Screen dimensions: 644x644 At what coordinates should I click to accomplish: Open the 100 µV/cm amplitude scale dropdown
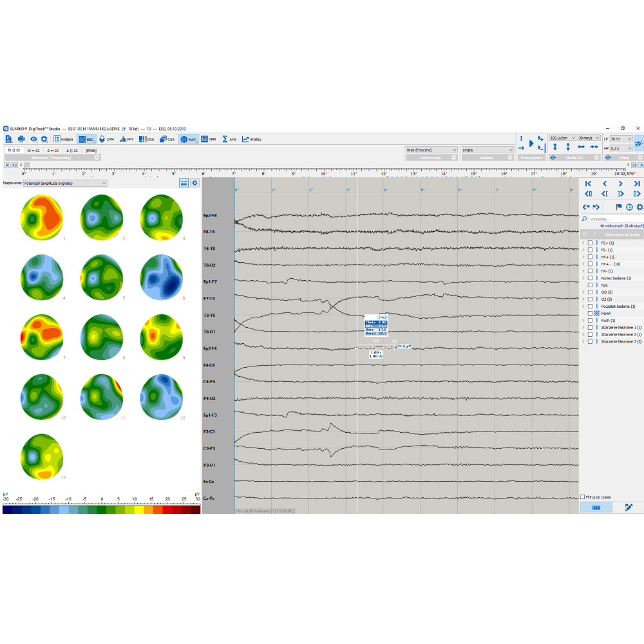(562, 138)
